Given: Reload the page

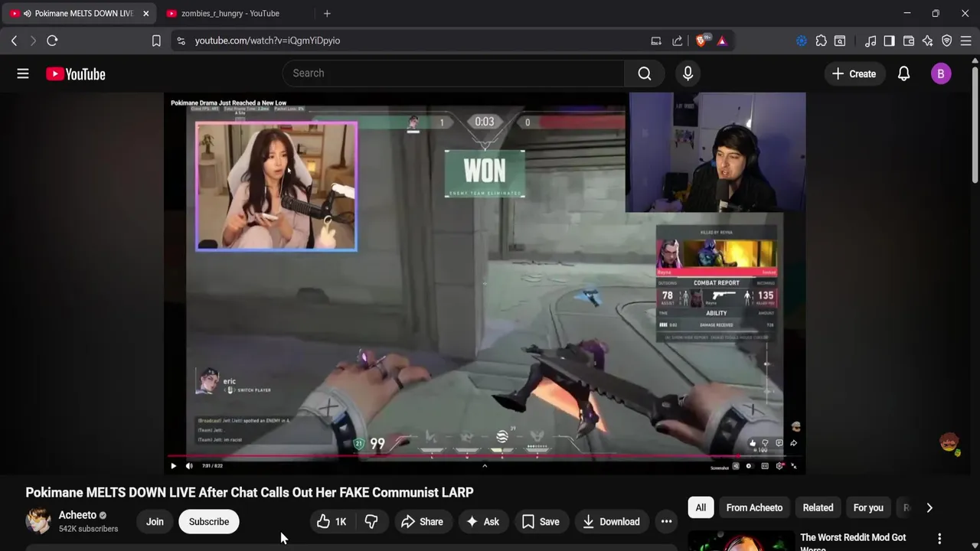Looking at the screenshot, I should [x=52, y=41].
